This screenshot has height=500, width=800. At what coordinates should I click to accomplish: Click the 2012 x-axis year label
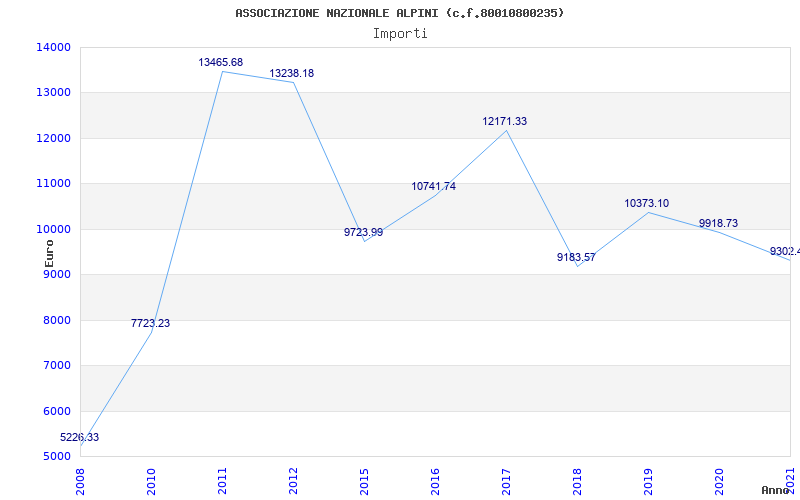pyautogui.click(x=293, y=482)
